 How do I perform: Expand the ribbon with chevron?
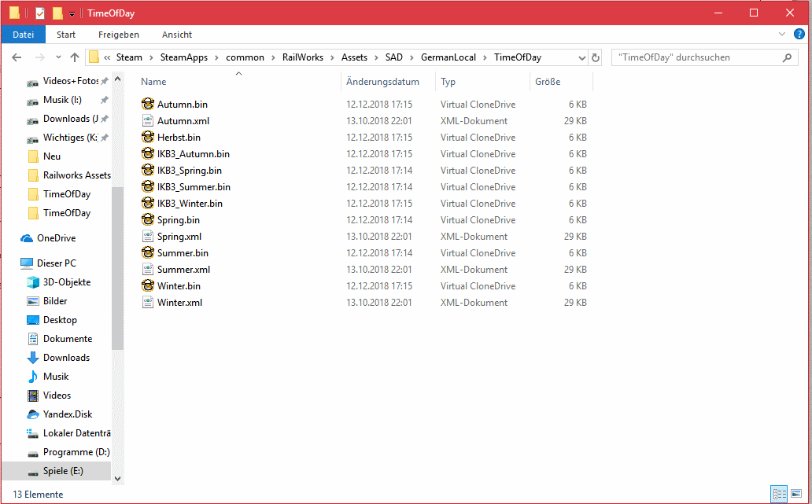point(782,34)
